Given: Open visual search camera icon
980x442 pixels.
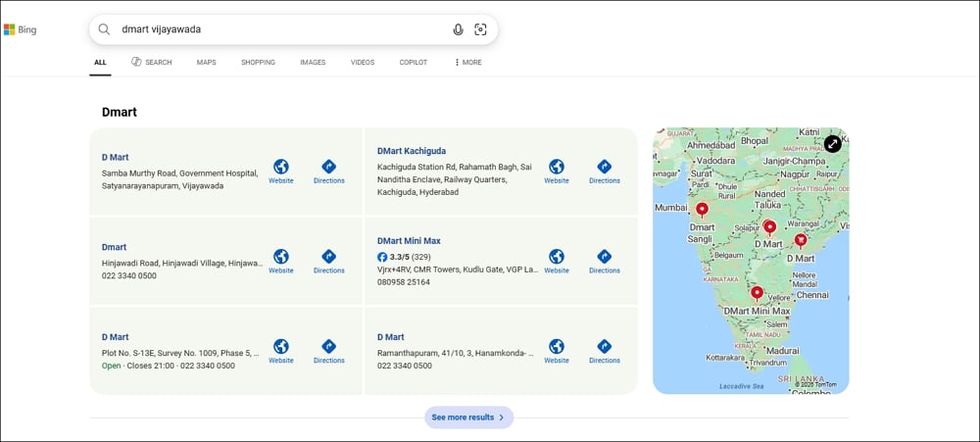Looking at the screenshot, I should pyautogui.click(x=480, y=29).
